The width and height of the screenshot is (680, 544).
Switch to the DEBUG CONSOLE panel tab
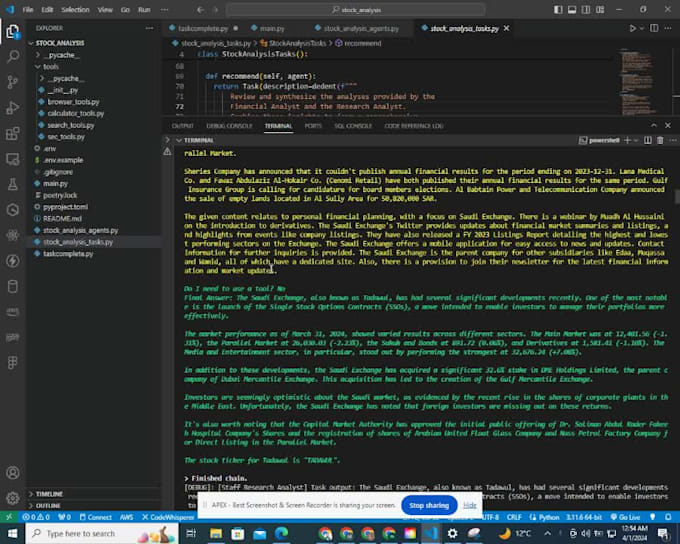click(228, 126)
